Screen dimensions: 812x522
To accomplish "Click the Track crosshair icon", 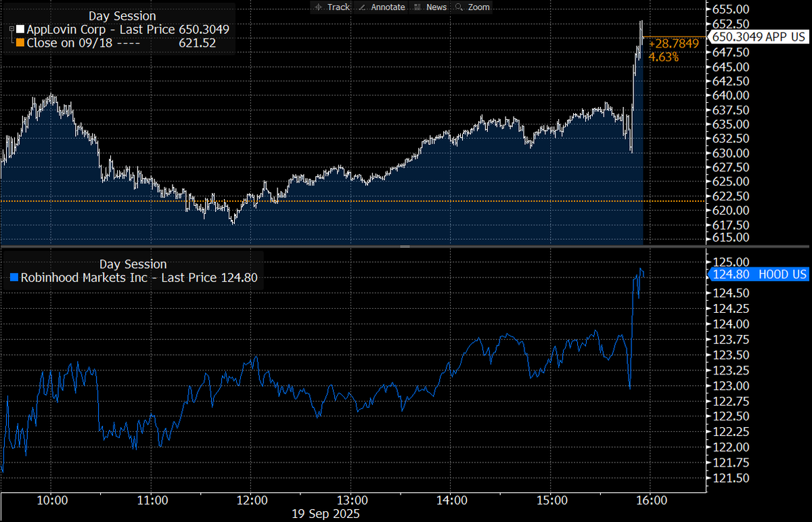I will [319, 7].
